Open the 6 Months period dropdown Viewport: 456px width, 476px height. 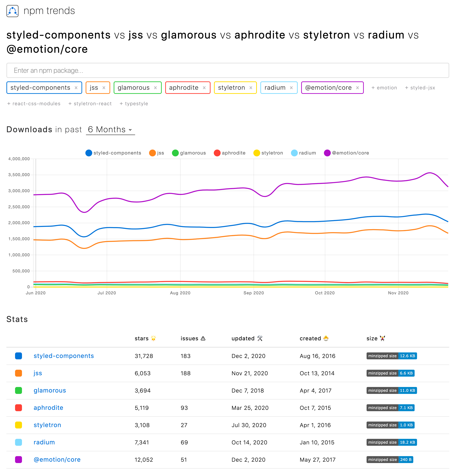[x=110, y=130]
